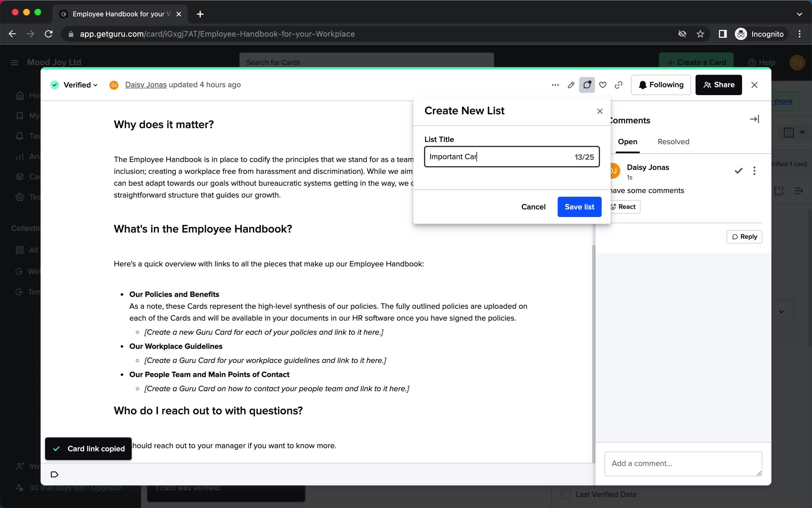Image resolution: width=812 pixels, height=508 pixels.
Task: Favorite the card with the heart icon
Action: 603,85
